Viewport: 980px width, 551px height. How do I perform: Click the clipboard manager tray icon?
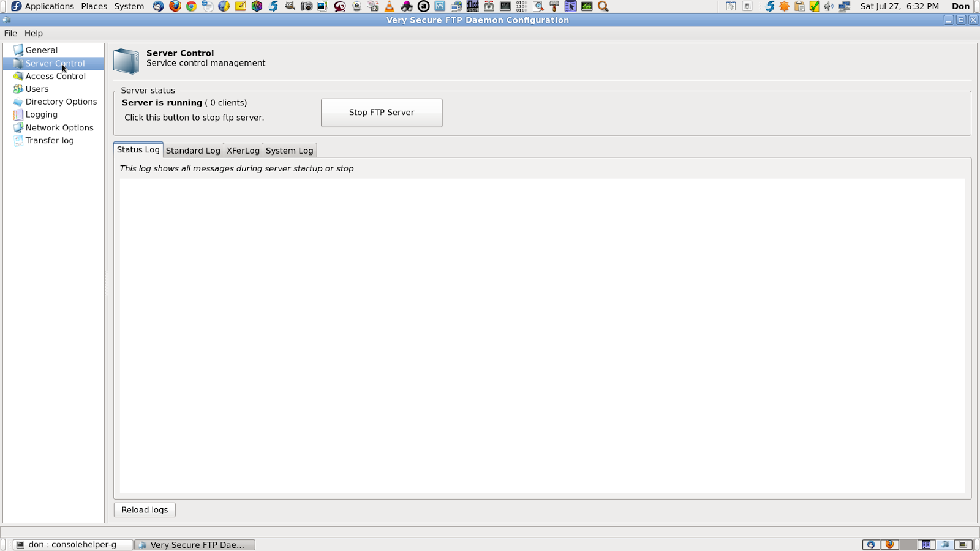coord(799,6)
